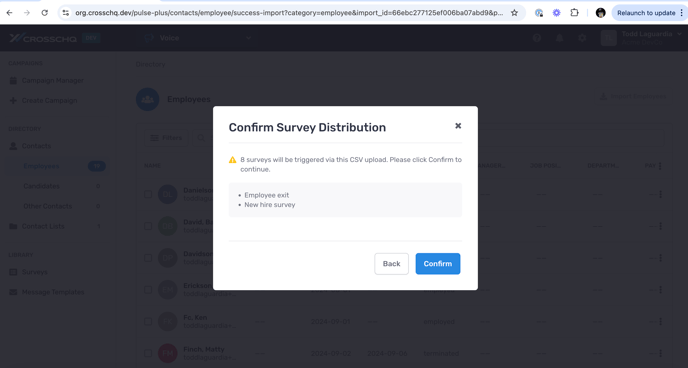Open settings gear icon in header
The height and width of the screenshot is (368, 688).
coord(582,38)
